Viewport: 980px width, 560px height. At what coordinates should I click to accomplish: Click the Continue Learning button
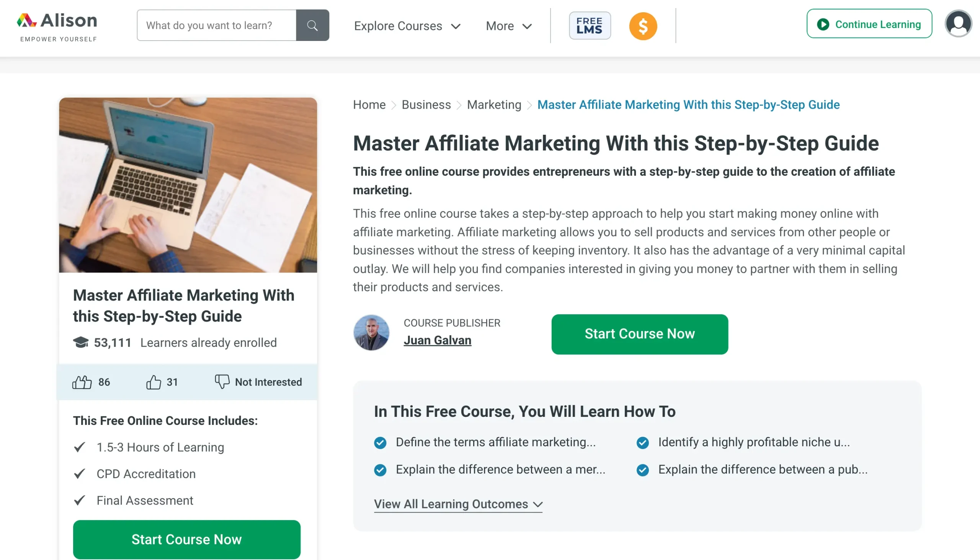pyautogui.click(x=869, y=24)
